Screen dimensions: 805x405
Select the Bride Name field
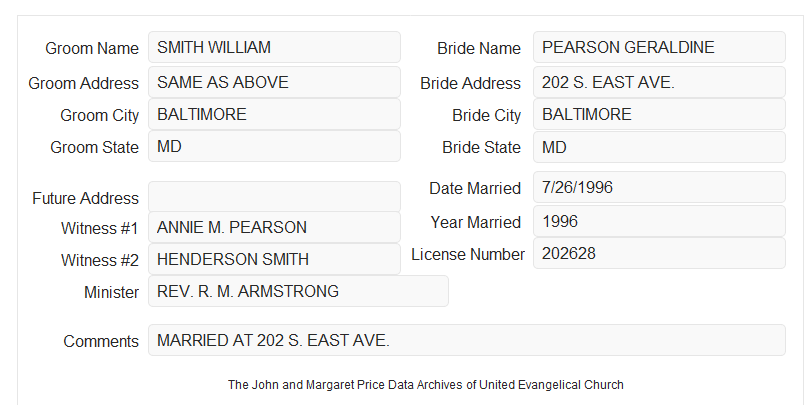[x=659, y=47]
